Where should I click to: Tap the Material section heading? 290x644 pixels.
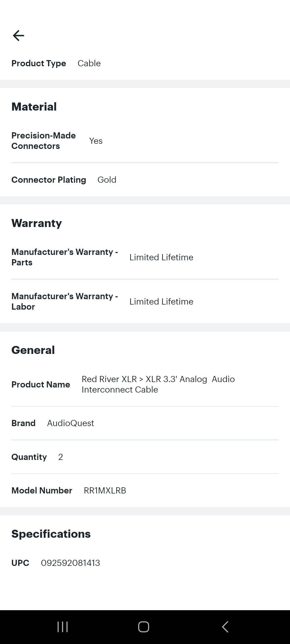(34, 107)
